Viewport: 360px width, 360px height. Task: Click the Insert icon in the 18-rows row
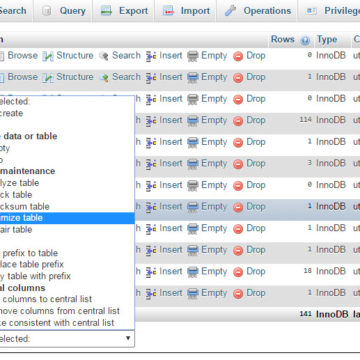click(x=151, y=272)
